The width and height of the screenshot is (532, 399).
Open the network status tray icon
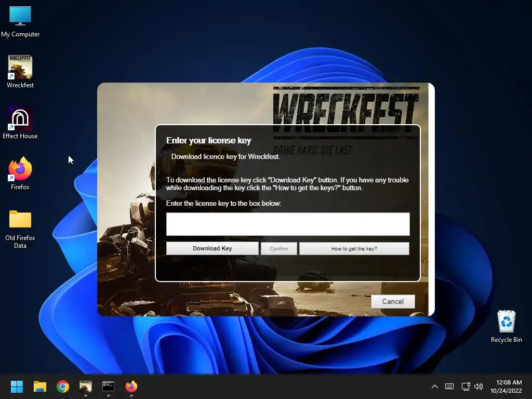466,387
